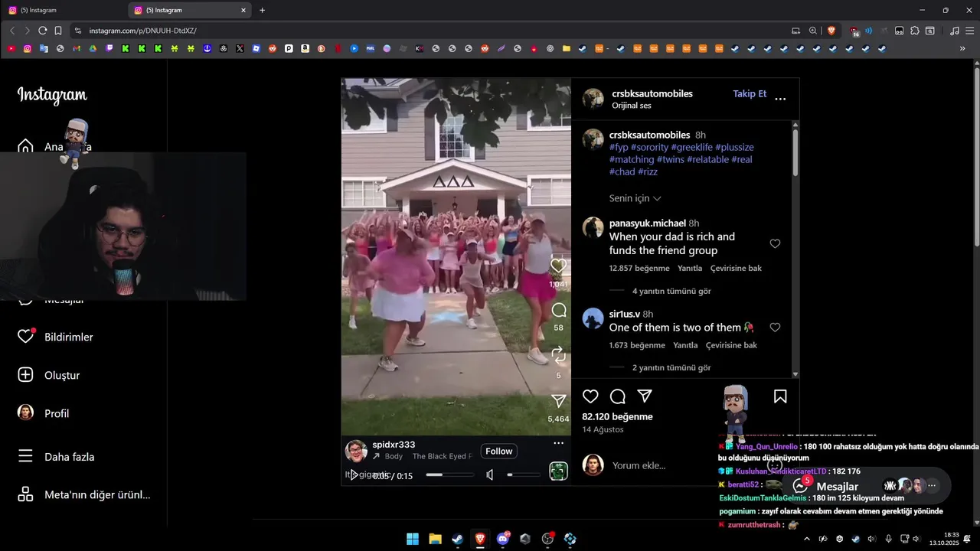Open the Instagram bookmark in bookmarks bar

28,48
